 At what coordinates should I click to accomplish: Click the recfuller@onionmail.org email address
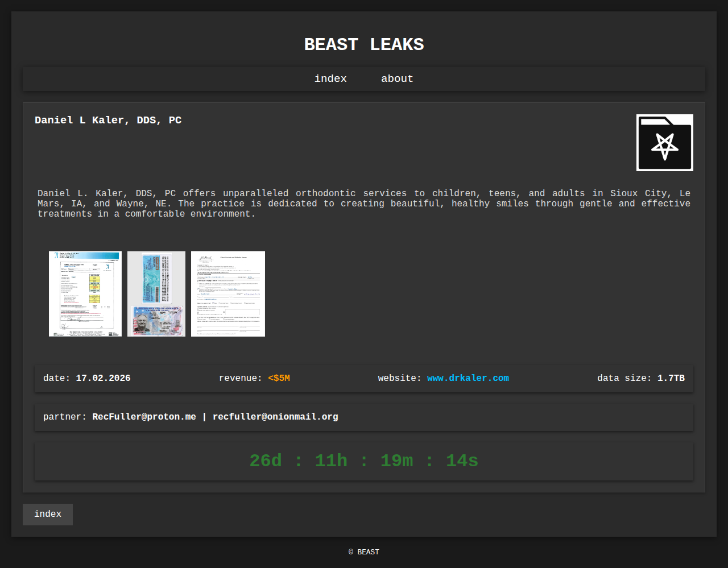275,417
